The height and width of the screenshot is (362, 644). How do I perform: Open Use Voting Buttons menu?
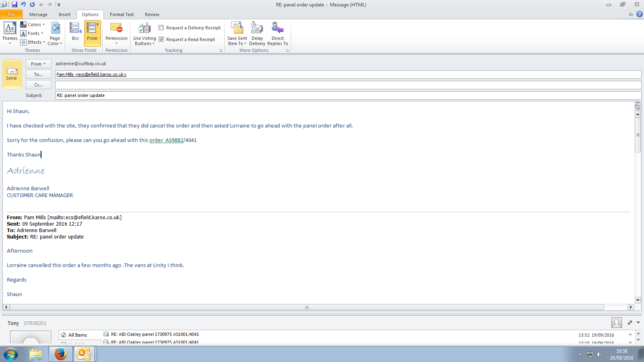[144, 34]
